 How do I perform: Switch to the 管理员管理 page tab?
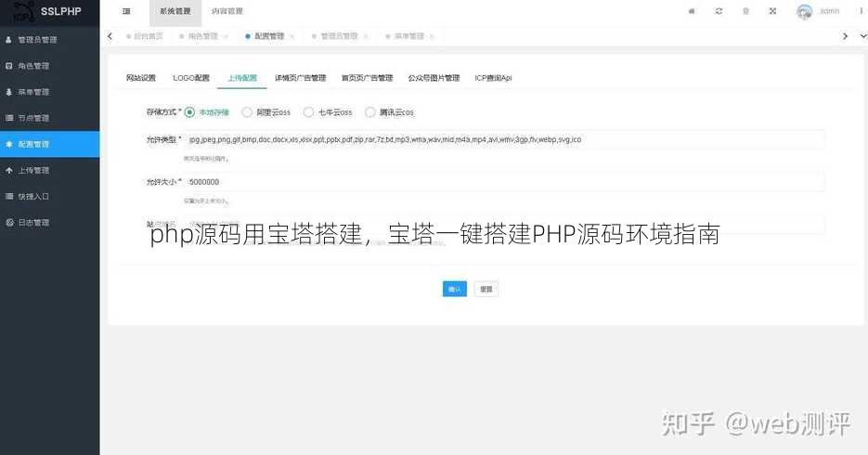point(335,36)
